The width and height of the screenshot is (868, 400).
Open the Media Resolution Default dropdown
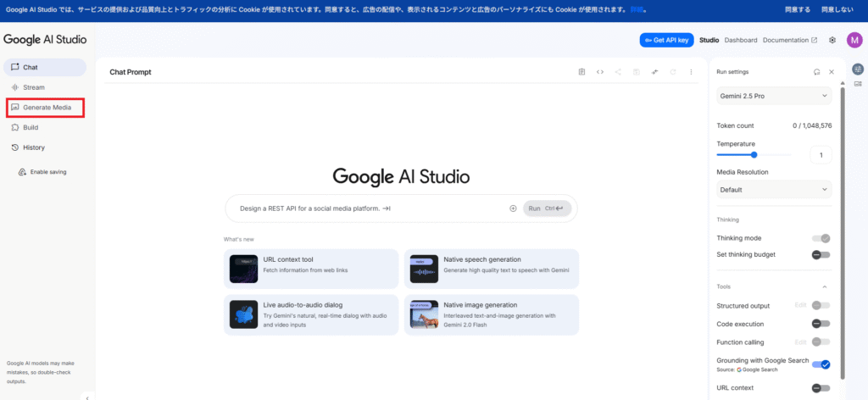point(774,190)
